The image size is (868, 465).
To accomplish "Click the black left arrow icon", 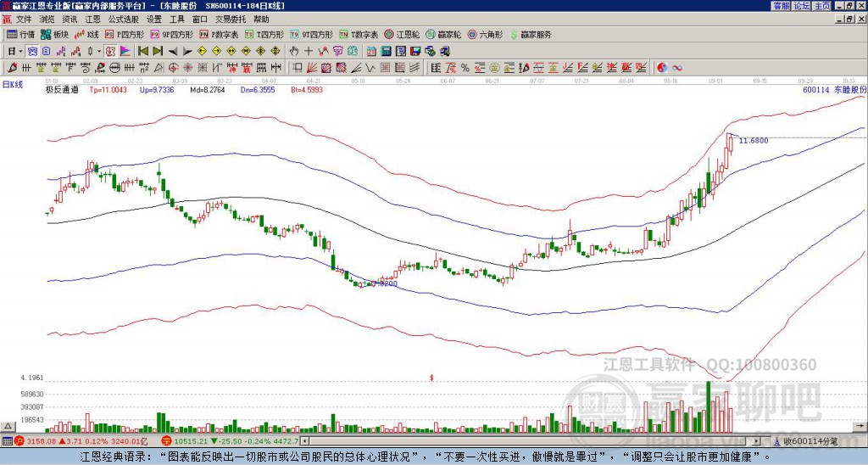I will tap(173, 52).
